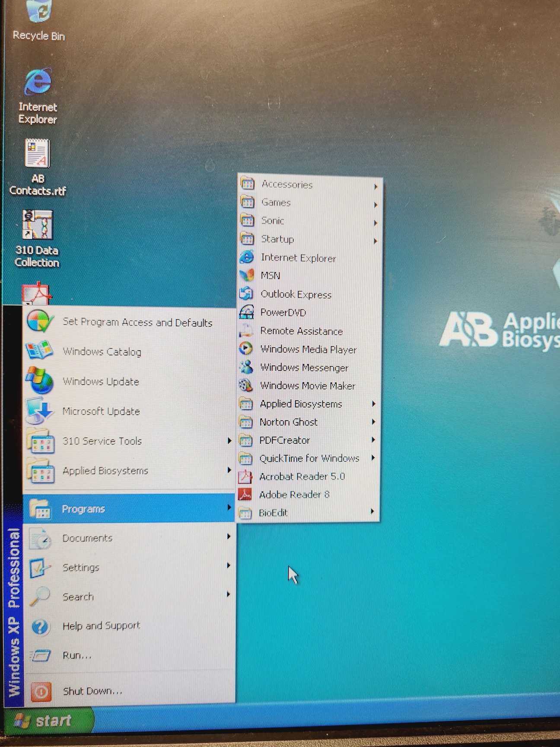Click the MSN butterfly icon
This screenshot has height=747, width=560.
[x=247, y=275]
